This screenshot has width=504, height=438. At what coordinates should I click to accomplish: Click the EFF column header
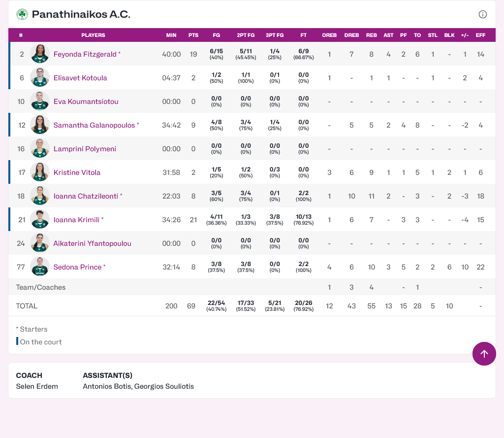click(480, 35)
